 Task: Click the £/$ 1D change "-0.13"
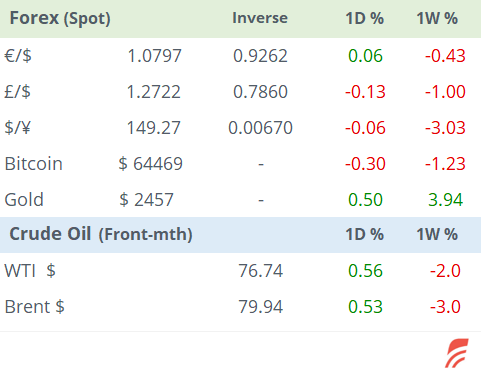(x=365, y=92)
